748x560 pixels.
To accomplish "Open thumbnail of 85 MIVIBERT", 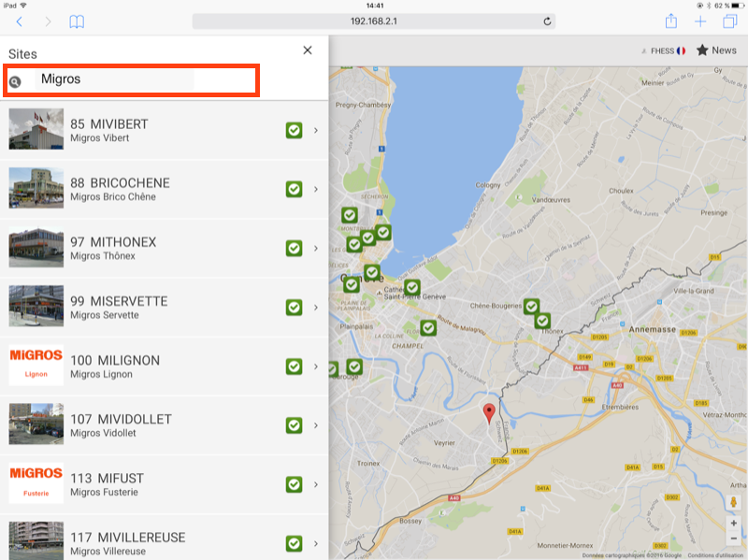I will coord(36,129).
